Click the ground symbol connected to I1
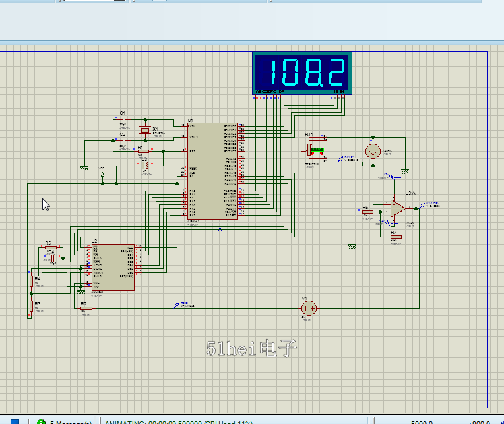The image size is (504, 424). pyautogui.click(x=405, y=171)
